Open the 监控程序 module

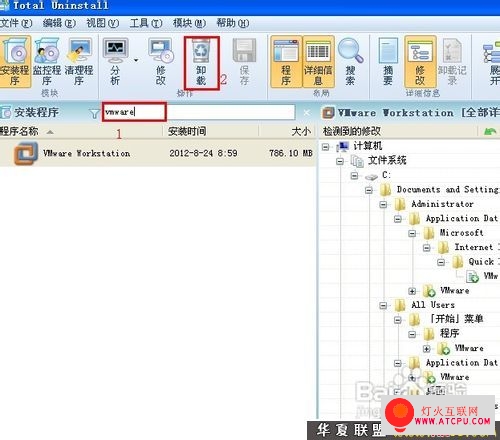click(x=47, y=62)
